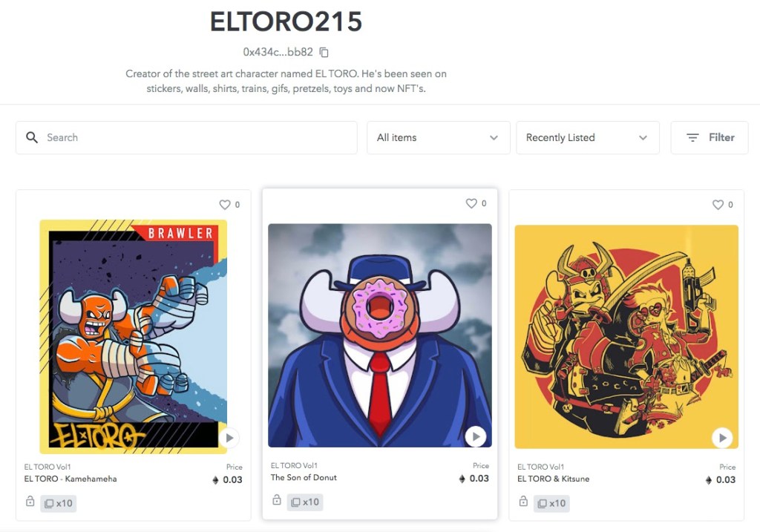Open EL TORO Vol1 collection link on Donut card
Screen dimensions: 760x532
294,466
